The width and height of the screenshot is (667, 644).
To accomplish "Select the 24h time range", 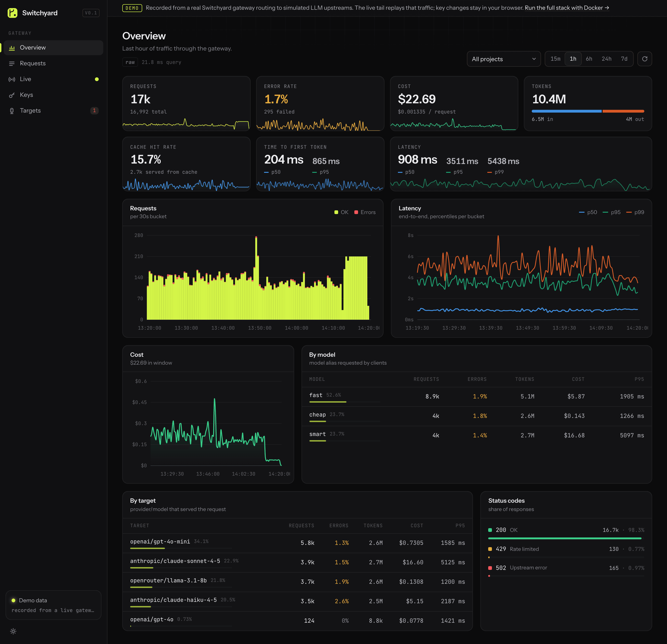I will coord(606,59).
